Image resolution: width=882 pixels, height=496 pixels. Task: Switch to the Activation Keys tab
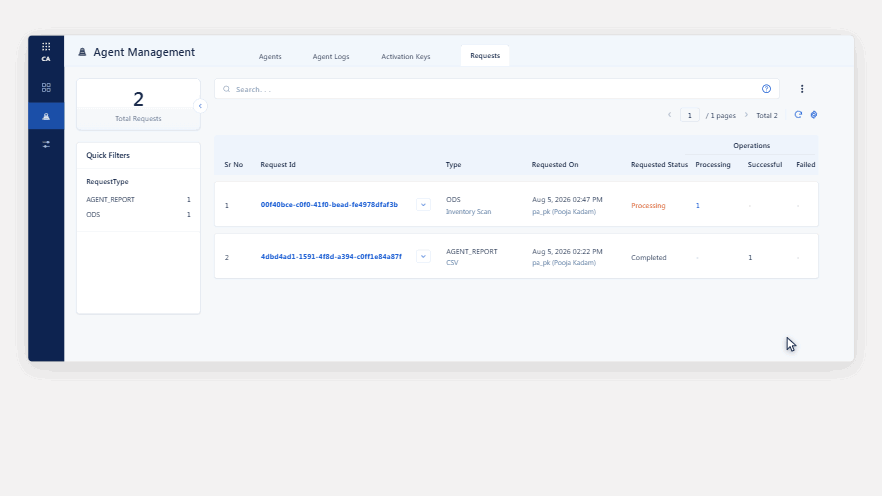click(406, 56)
